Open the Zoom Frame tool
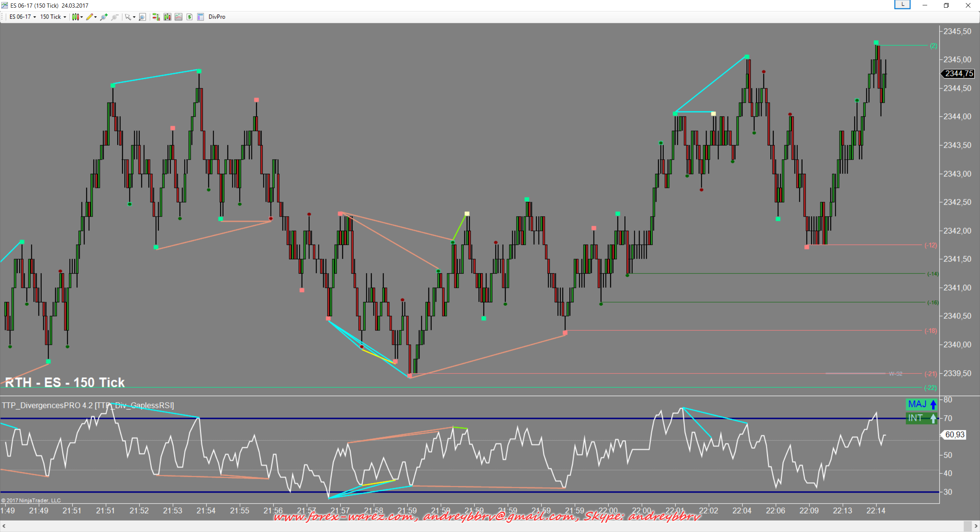This screenshot has width=980, height=532. point(142,17)
